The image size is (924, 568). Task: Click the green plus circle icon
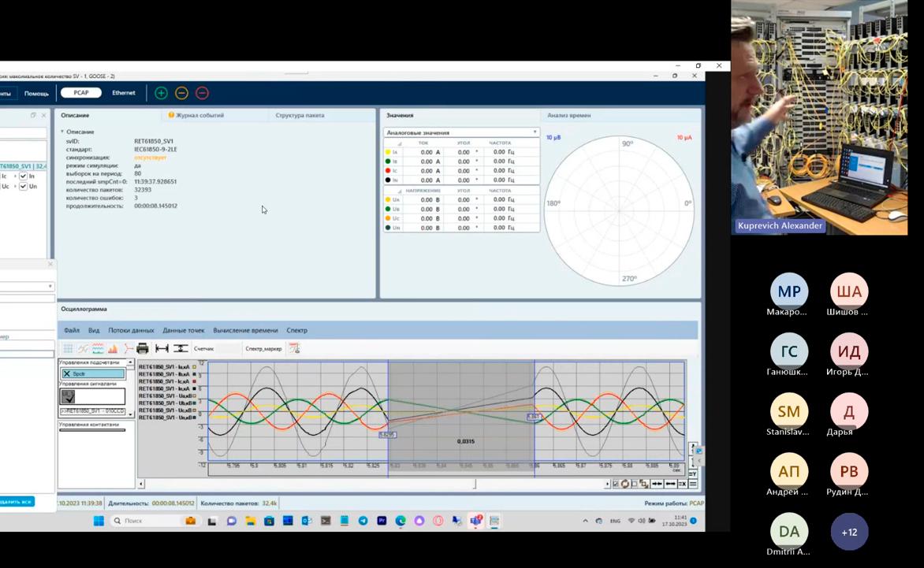point(161,93)
